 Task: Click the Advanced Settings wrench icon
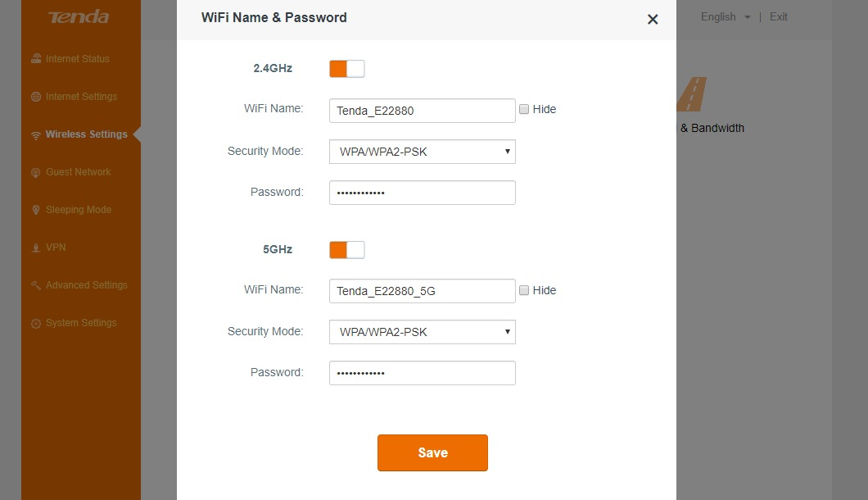pyautogui.click(x=36, y=286)
